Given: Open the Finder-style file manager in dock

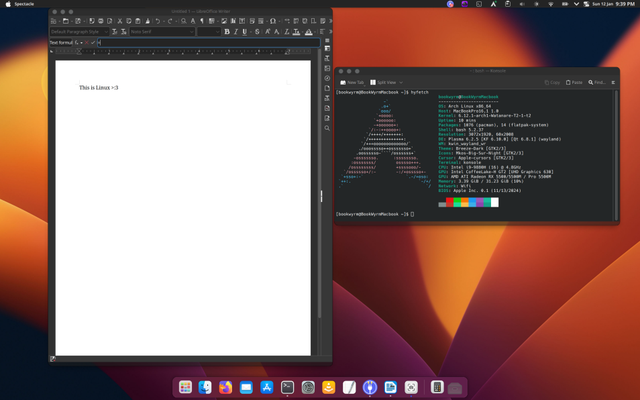Looking at the screenshot, I should pos(205,387).
